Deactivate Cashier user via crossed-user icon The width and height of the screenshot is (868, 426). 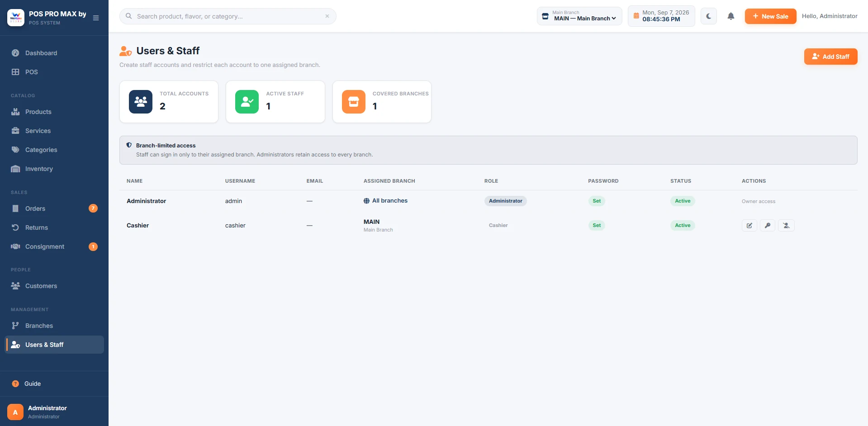786,225
